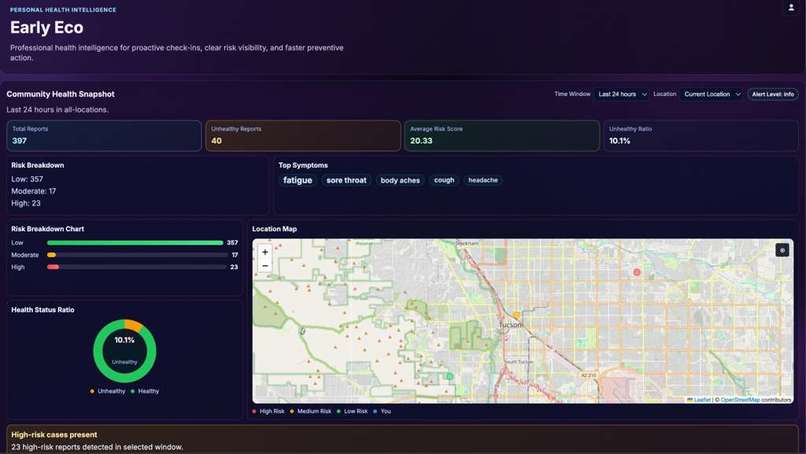806x454 pixels.
Task: Click the Health Status Ratio donut chart
Action: [124, 351]
